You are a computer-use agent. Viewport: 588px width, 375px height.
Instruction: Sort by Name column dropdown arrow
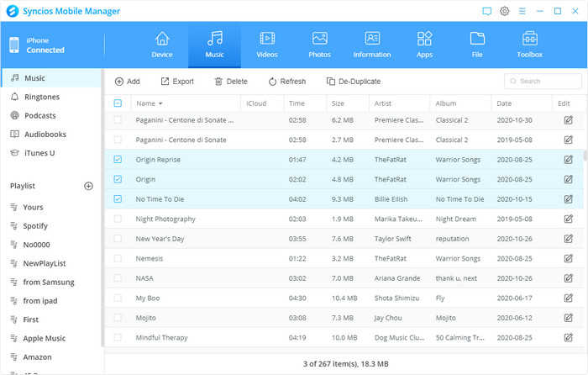pyautogui.click(x=160, y=103)
